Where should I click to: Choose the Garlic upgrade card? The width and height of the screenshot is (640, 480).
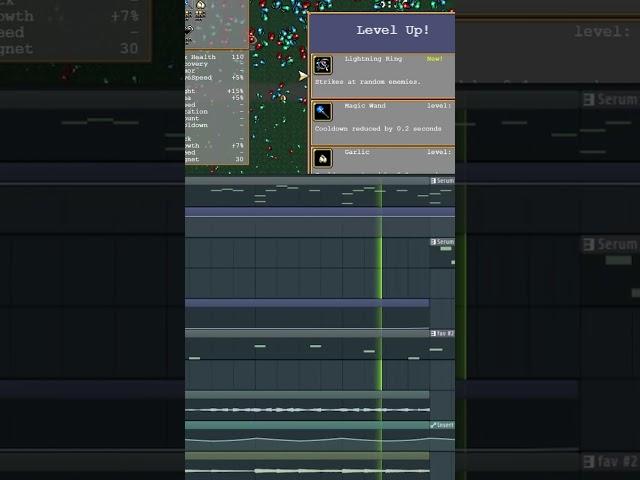tap(383, 160)
